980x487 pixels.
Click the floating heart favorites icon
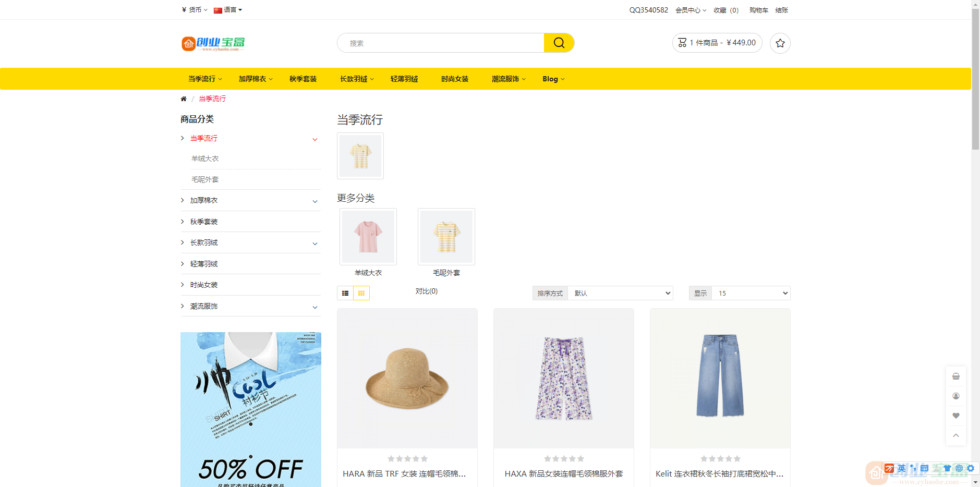(955, 416)
